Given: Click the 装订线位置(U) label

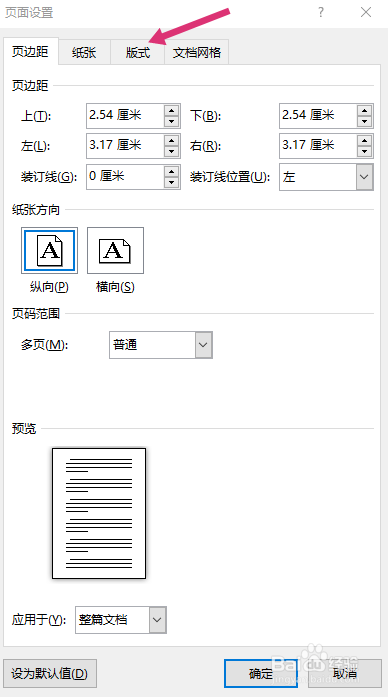Looking at the screenshot, I should pyautogui.click(x=230, y=177).
